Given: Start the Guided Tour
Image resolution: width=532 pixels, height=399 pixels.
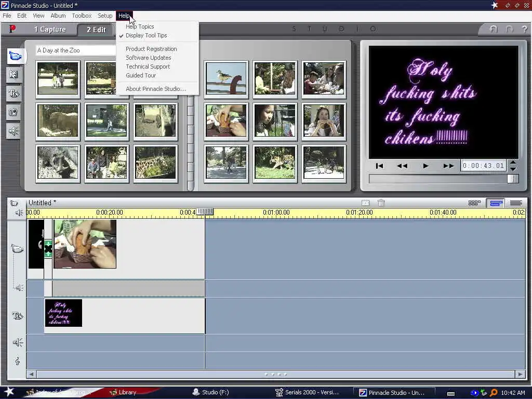Looking at the screenshot, I should coord(141,75).
